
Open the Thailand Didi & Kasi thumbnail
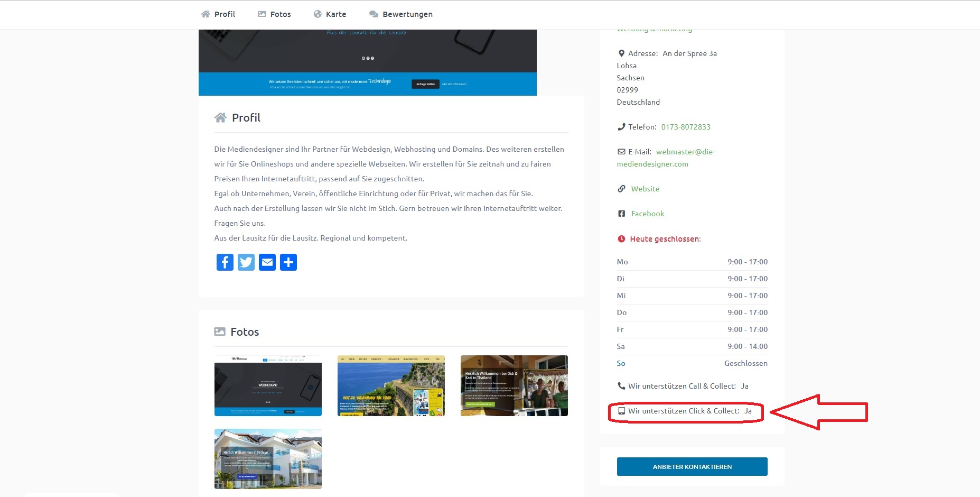(x=514, y=385)
